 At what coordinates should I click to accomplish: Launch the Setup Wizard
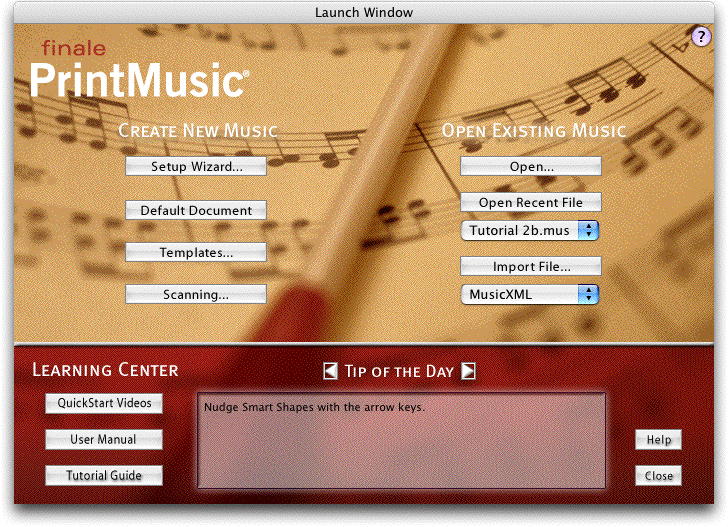click(x=196, y=166)
